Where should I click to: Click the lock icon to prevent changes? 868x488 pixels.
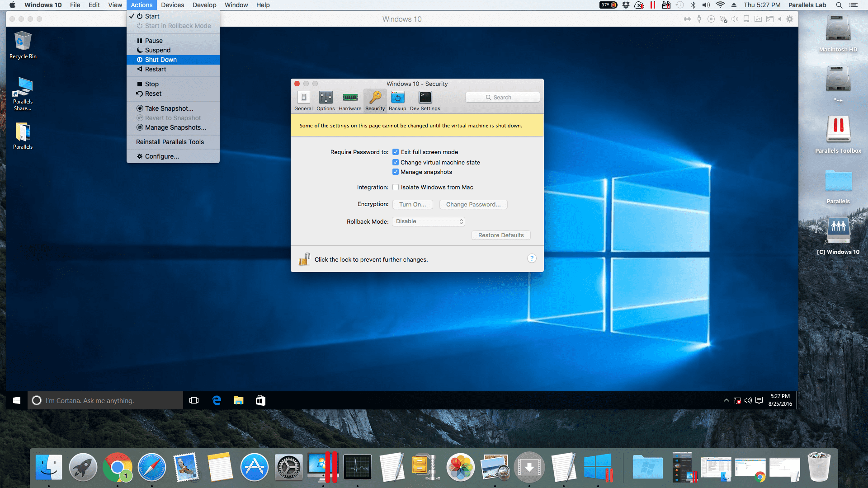pos(303,258)
